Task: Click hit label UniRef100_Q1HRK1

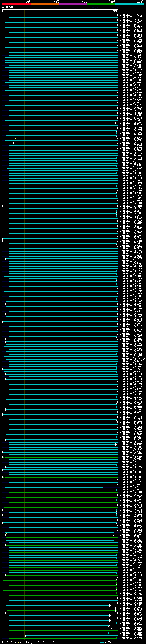Action: click(x=131, y=198)
